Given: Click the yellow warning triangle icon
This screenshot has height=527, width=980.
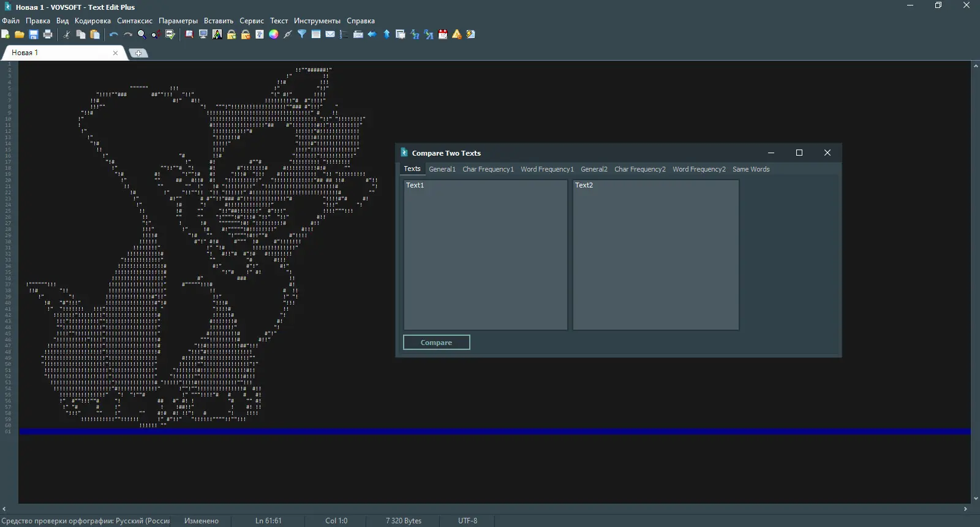Looking at the screenshot, I should [457, 34].
